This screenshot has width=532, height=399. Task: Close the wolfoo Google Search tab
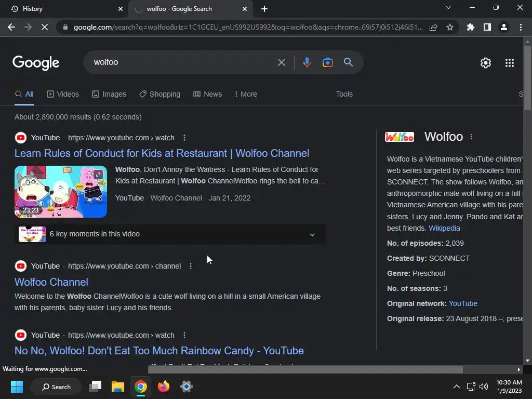245,9
